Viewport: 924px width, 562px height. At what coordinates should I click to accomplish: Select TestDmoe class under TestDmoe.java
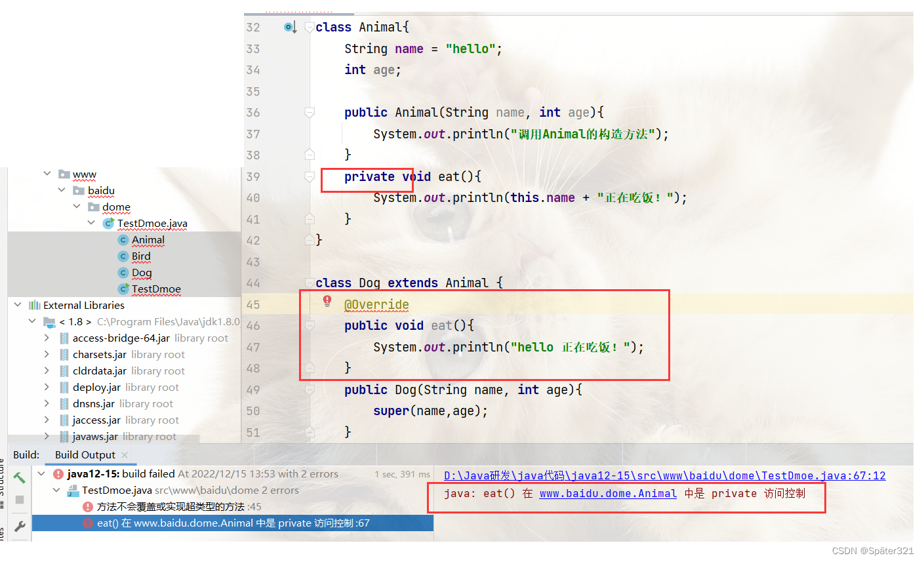click(156, 289)
